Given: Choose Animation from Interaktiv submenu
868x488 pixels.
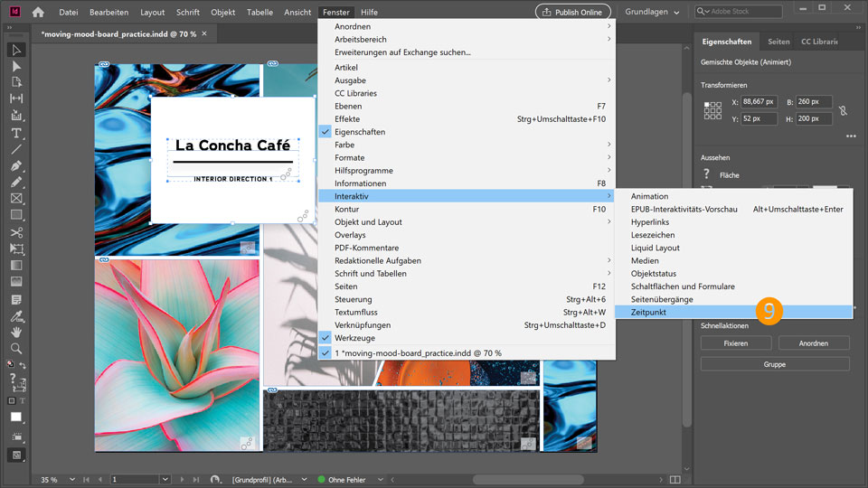Looking at the screenshot, I should pos(734,196).
